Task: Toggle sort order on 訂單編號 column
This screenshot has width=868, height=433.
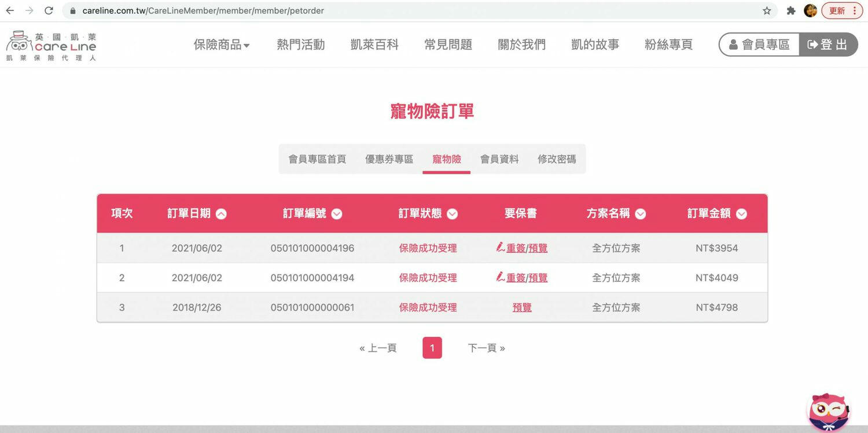Action: pyautogui.click(x=336, y=213)
